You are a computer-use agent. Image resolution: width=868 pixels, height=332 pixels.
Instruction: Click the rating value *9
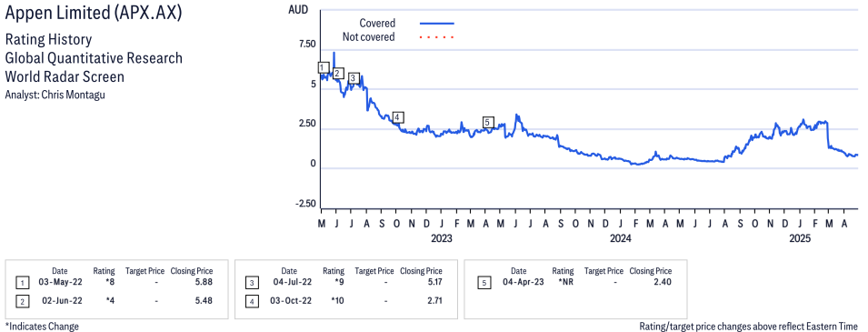(x=339, y=282)
